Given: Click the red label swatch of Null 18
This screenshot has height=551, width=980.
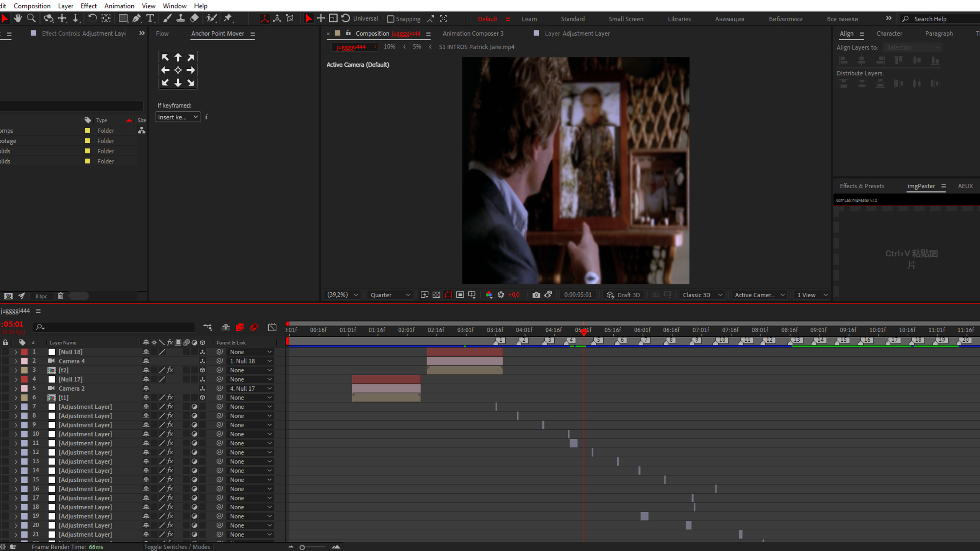Looking at the screenshot, I should click(x=24, y=352).
